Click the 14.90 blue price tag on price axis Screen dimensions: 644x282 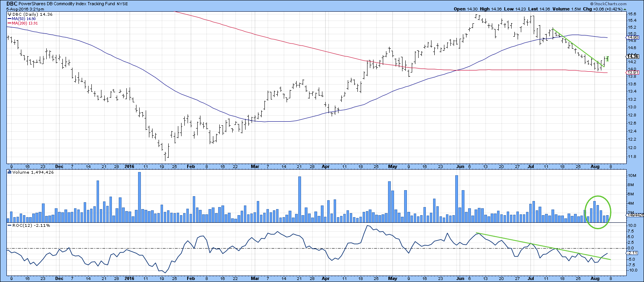click(633, 37)
